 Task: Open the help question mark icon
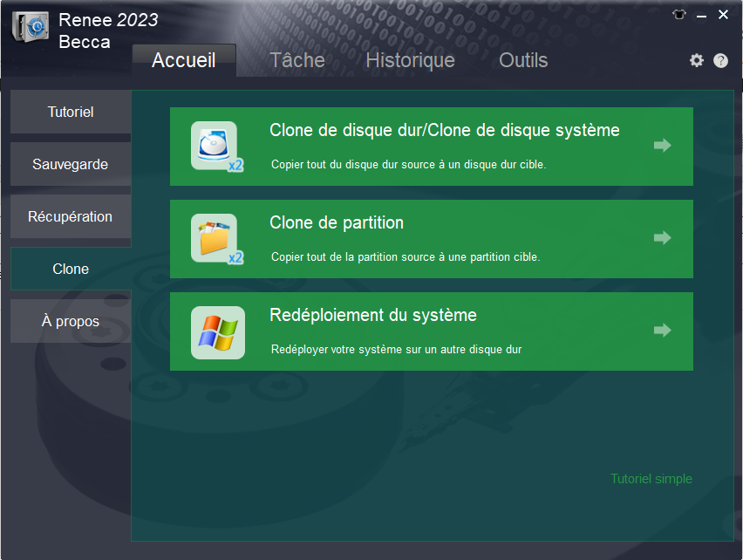720,61
